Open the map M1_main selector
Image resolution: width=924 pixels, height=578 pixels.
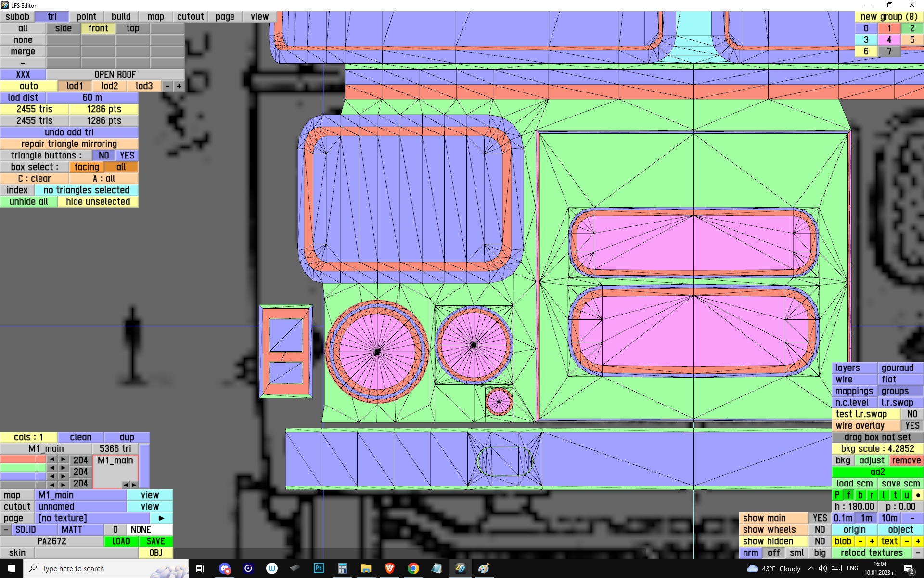(80, 495)
